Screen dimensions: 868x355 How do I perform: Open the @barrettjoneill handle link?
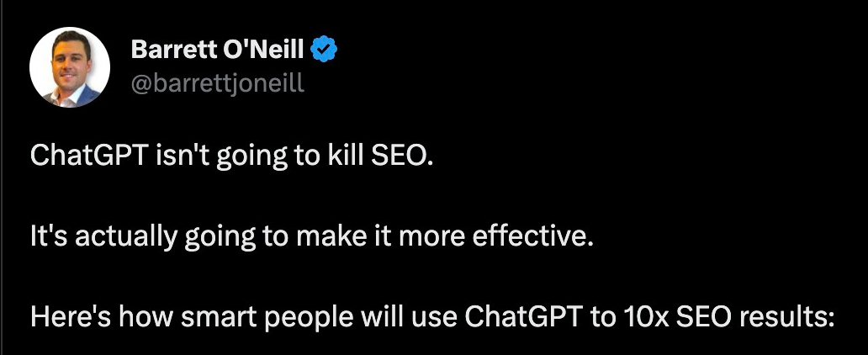217,83
